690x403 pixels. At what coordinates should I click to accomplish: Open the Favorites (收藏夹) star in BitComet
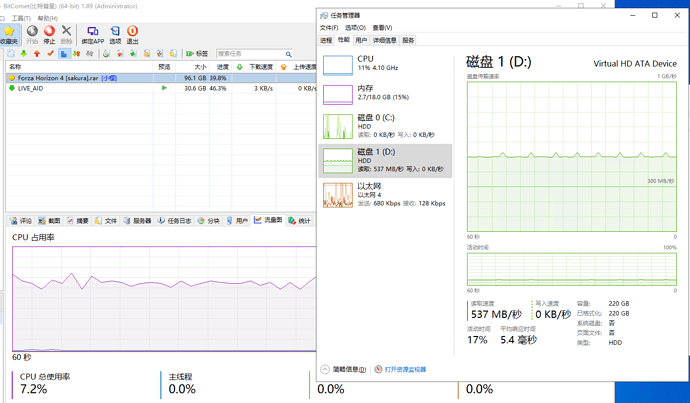tap(8, 35)
